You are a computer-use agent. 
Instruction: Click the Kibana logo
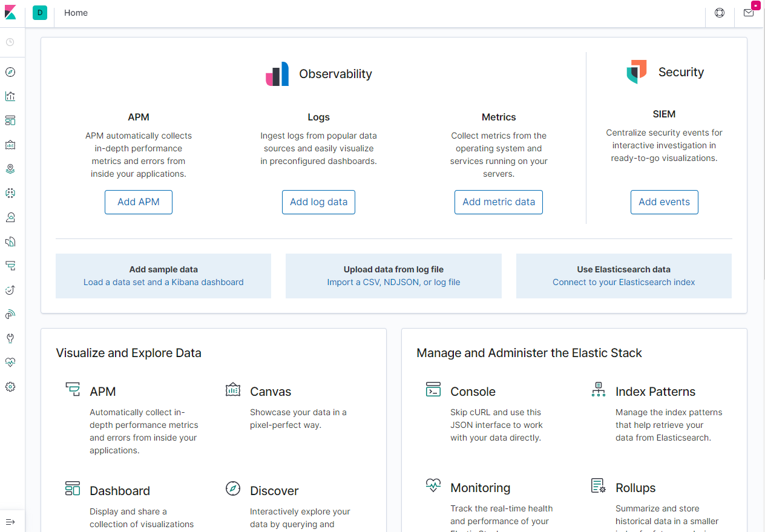tap(10, 13)
